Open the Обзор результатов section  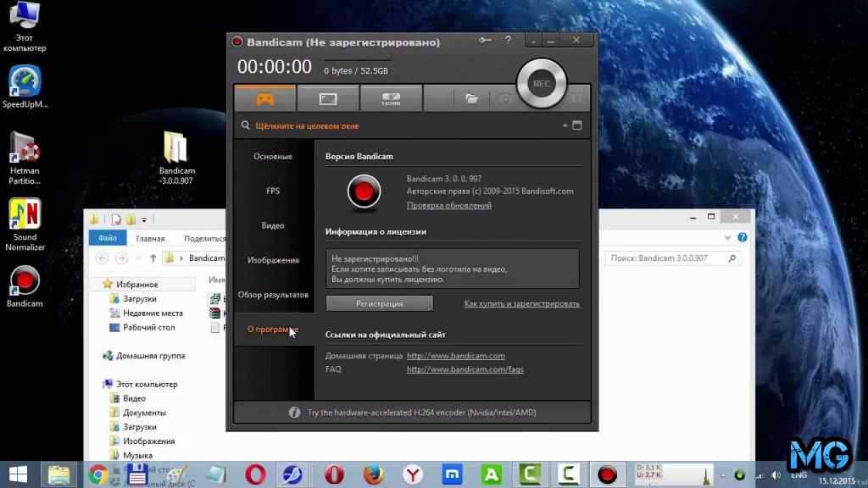point(273,295)
